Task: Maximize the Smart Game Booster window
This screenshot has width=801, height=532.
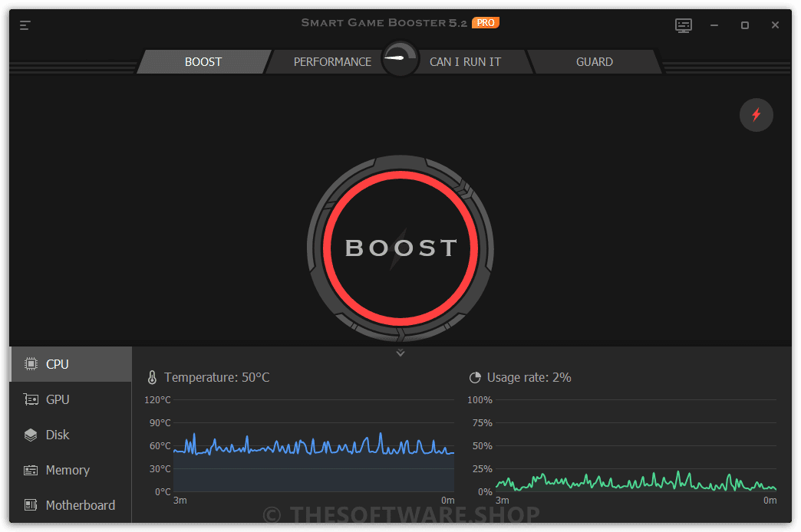Action: (x=745, y=25)
